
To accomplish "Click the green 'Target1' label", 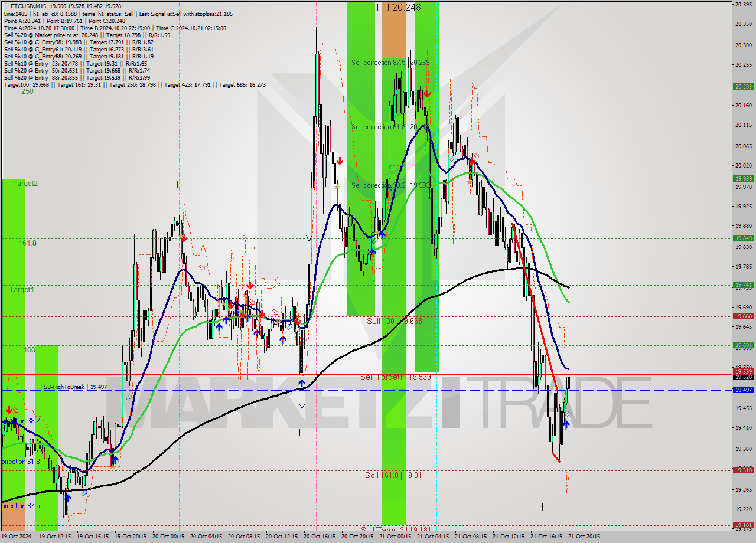I will pos(22,290).
